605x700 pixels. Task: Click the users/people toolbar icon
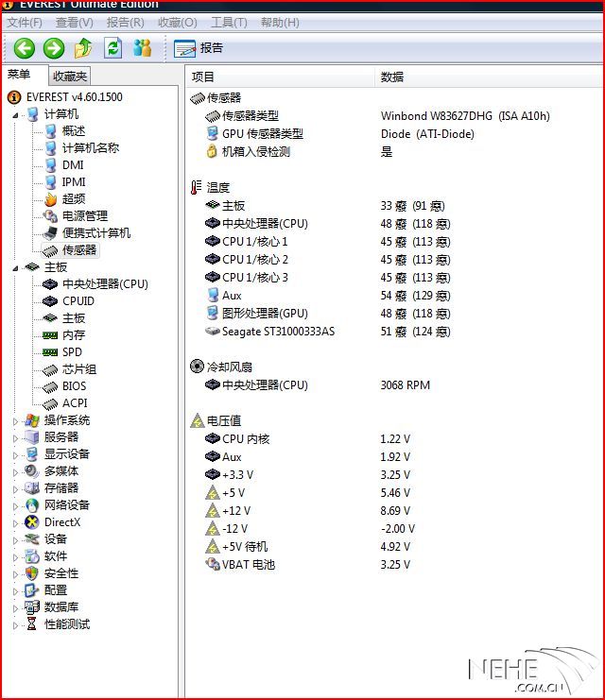pos(142,48)
